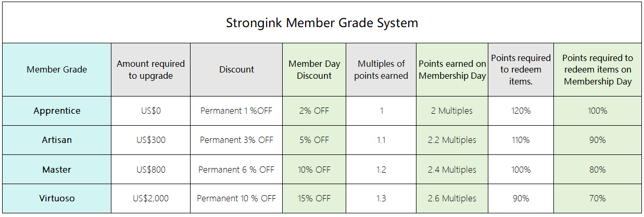Screen dimensions: 644x217
Task: Click the 70% Membership Day redeem cell
Action: click(x=598, y=198)
